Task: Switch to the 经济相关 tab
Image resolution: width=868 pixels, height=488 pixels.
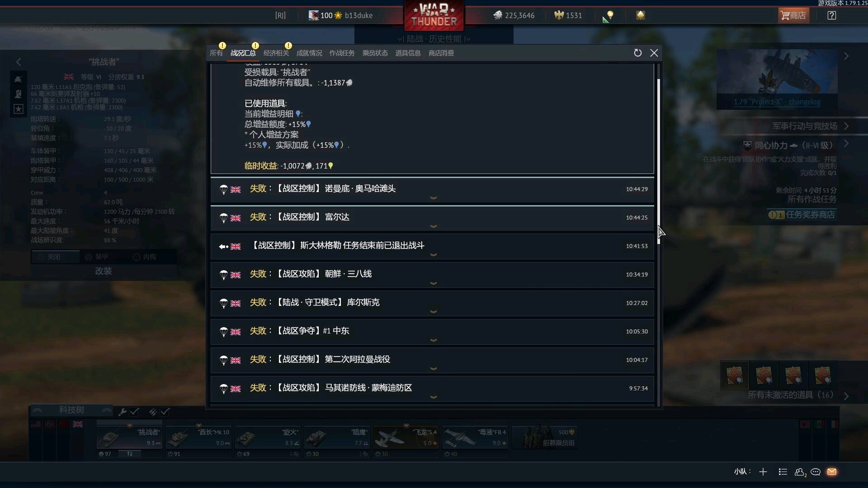Action: (276, 53)
